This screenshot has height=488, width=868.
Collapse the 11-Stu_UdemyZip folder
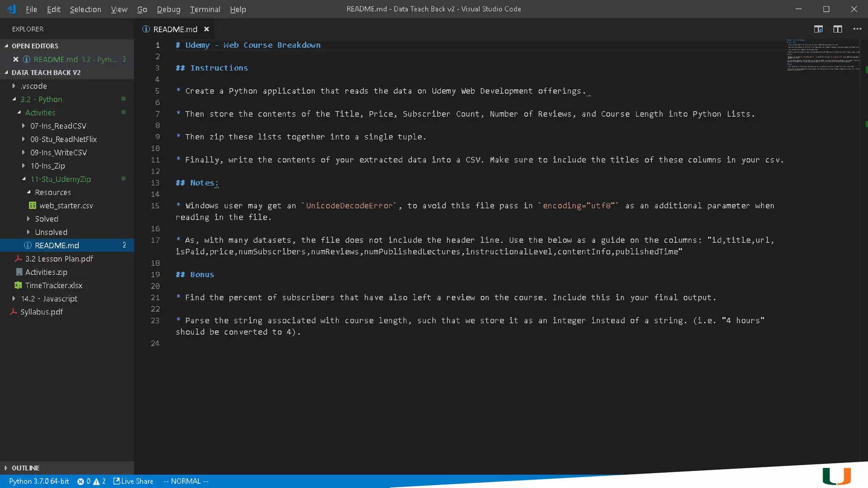tap(61, 179)
